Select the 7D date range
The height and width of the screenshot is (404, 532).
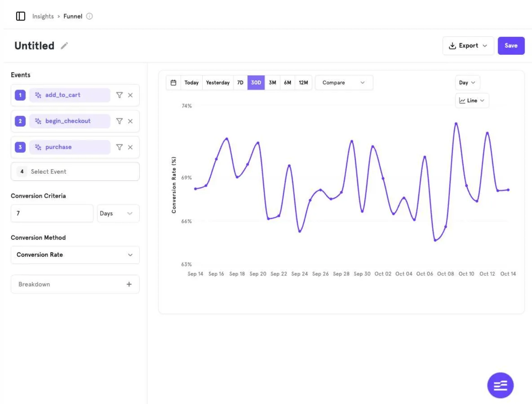(240, 83)
